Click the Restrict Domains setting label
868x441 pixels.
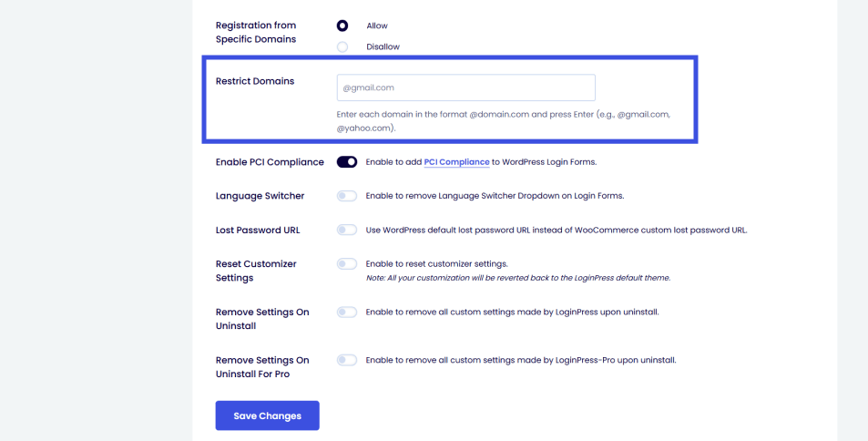[x=255, y=81]
